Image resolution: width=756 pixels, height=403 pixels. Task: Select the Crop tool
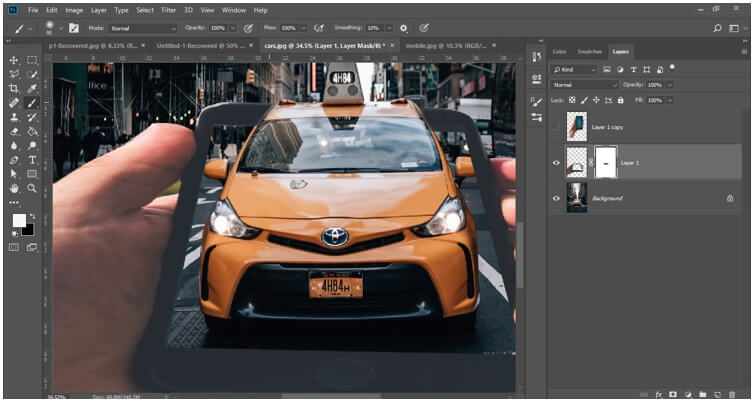pos(14,89)
